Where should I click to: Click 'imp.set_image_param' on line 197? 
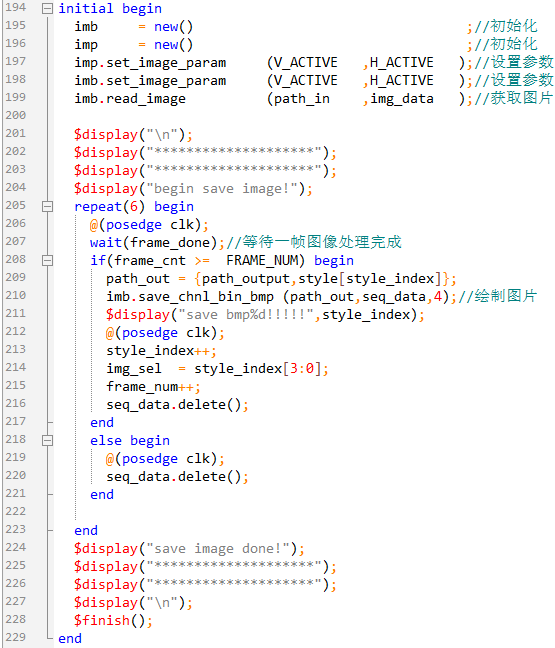coord(150,63)
